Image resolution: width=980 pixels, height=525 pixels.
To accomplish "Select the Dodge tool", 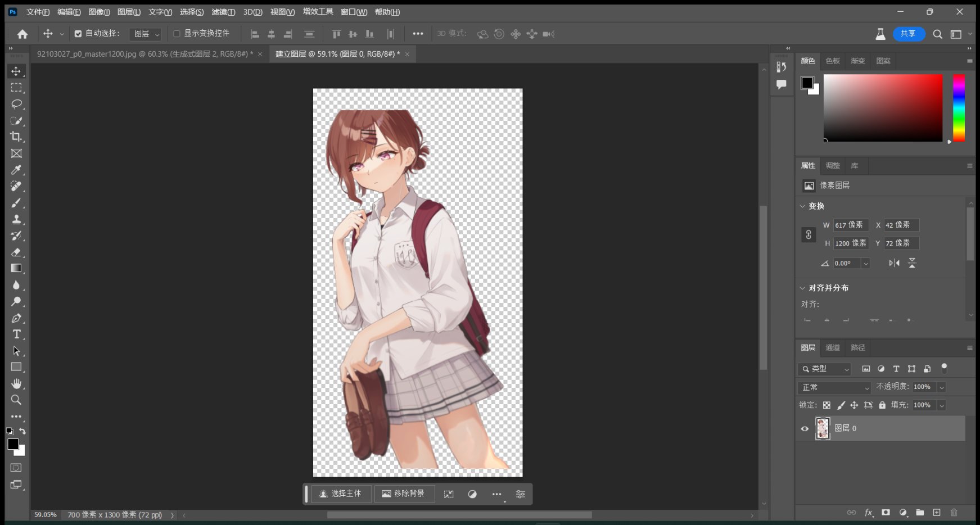I will (x=16, y=301).
